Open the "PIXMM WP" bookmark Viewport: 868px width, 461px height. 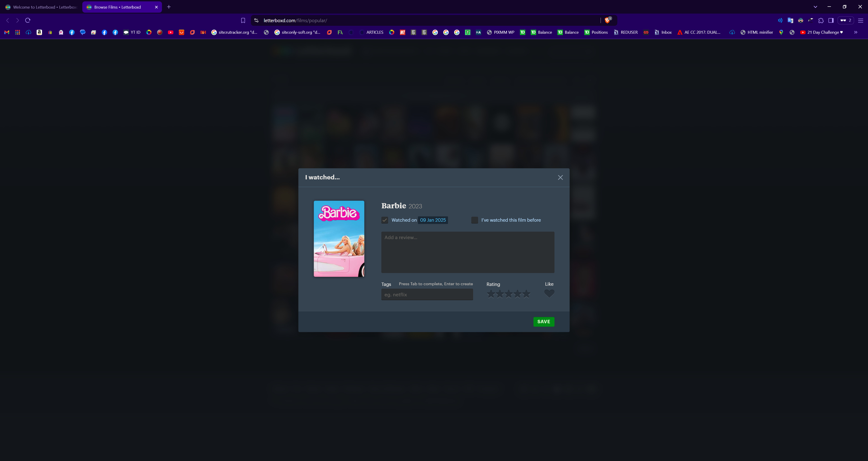[x=500, y=32]
